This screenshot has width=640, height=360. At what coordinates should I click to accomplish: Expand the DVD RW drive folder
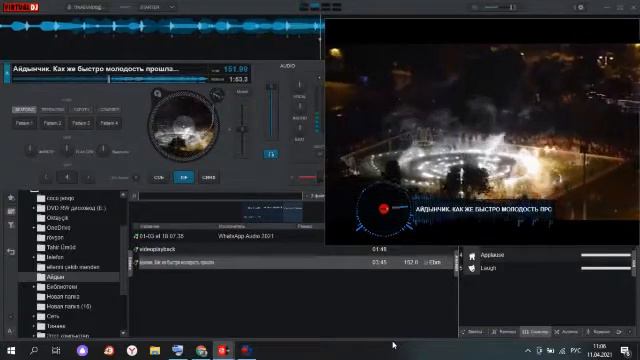tap(34, 208)
